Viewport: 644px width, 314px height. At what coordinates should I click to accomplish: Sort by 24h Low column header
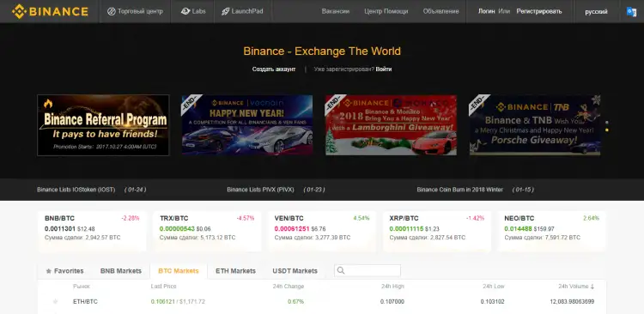(x=494, y=287)
